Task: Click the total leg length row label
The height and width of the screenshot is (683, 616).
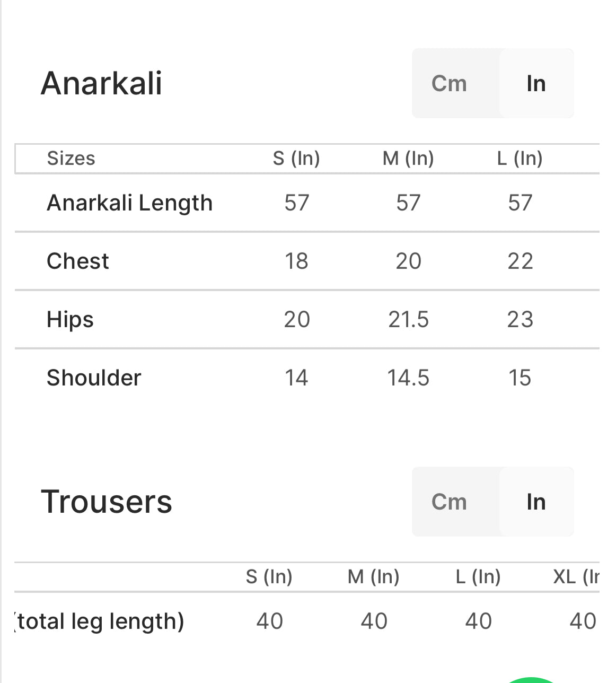Action: click(100, 621)
